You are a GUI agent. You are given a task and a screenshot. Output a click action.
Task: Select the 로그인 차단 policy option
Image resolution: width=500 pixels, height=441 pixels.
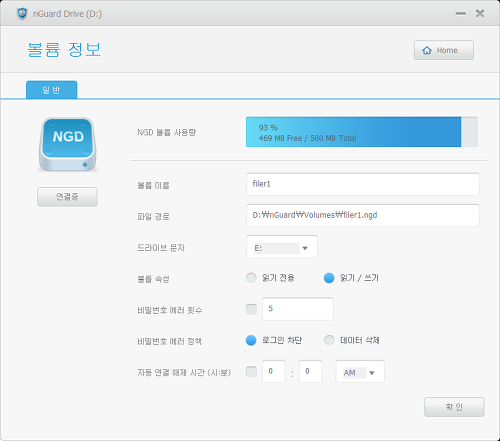pos(251,340)
